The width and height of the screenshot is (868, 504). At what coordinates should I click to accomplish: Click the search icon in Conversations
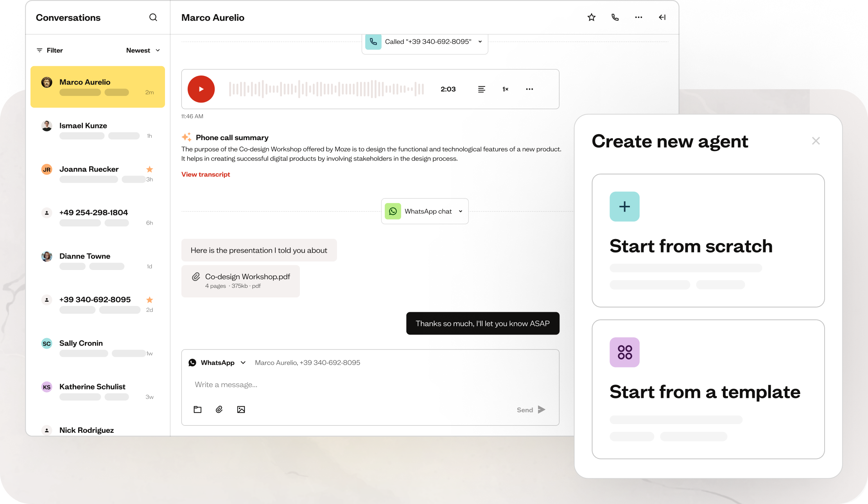[x=153, y=18]
